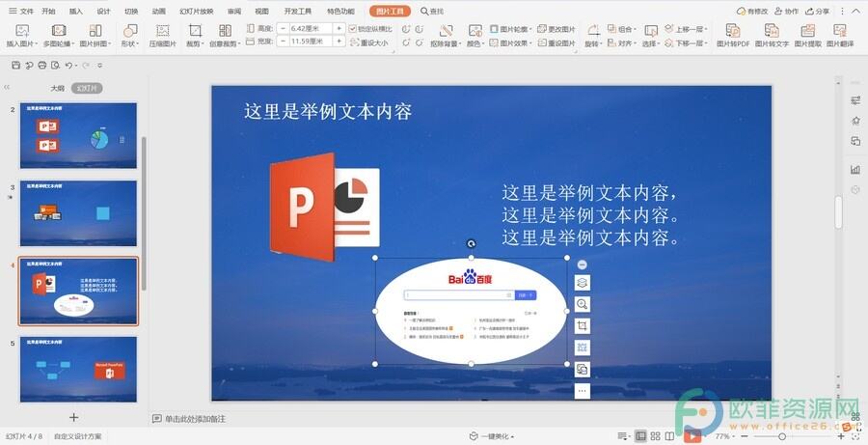Click the 分享 share button
The width and height of the screenshot is (868, 445).
pos(818,11)
